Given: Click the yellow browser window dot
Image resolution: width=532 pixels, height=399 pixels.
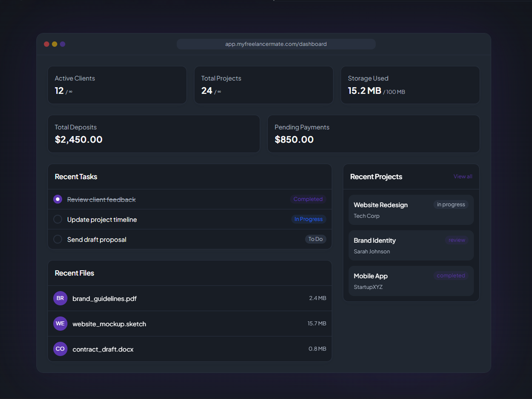Looking at the screenshot, I should tap(55, 44).
